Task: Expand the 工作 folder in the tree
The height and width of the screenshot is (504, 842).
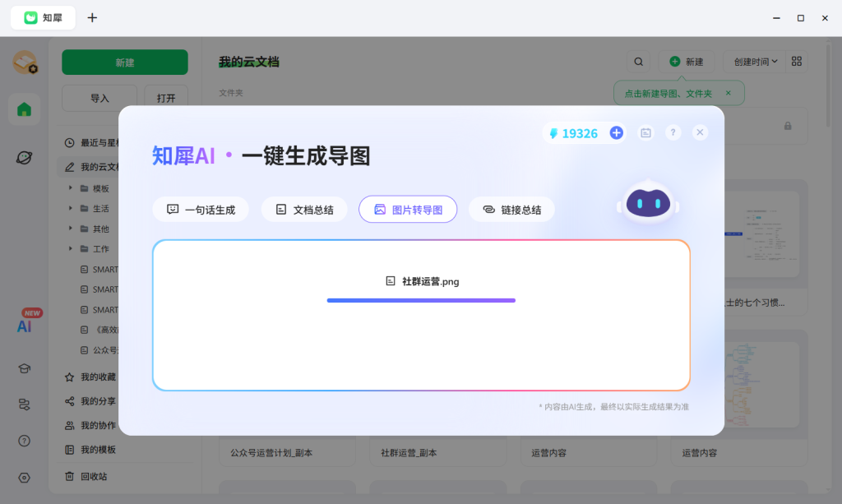Action: pyautogui.click(x=71, y=248)
